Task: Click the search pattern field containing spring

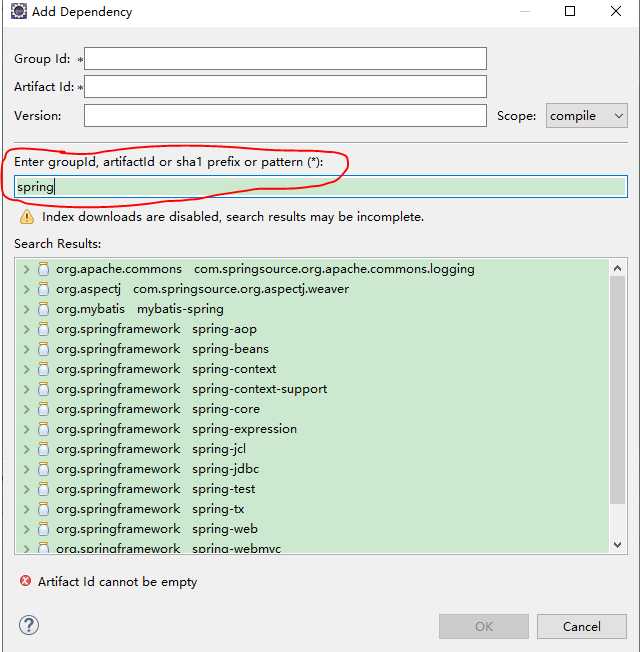Action: click(x=321, y=186)
